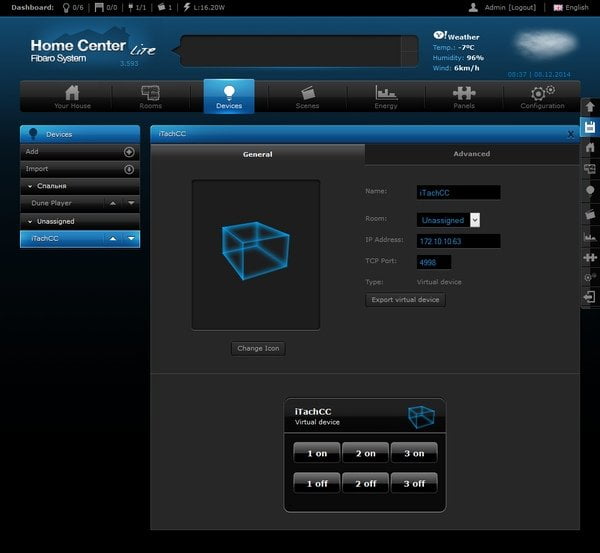The image size is (600, 553).
Task: Open the Your House section
Action: pyautogui.click(x=72, y=97)
